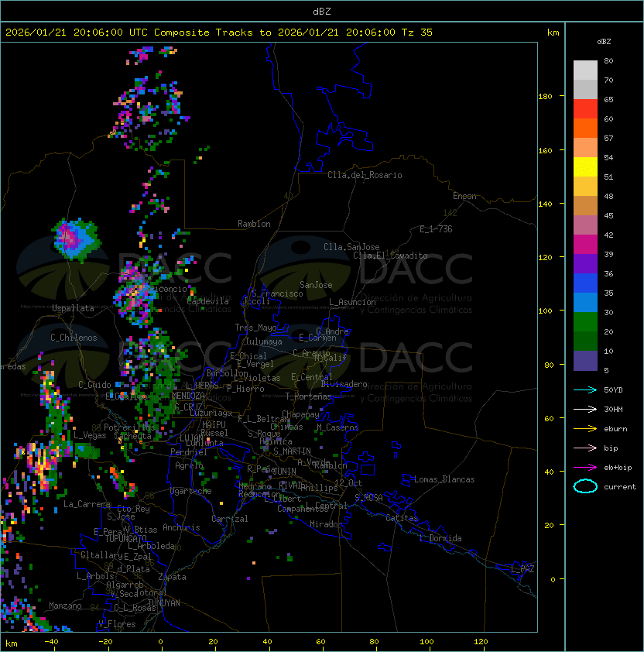Click the 'S_MARTIN' map label
This screenshot has width=644, height=652.
pos(292,451)
